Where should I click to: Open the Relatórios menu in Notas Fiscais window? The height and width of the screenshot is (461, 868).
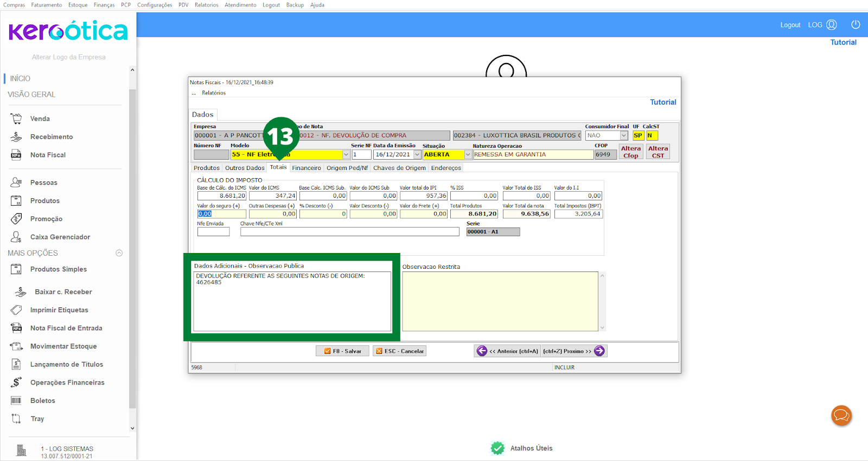214,93
